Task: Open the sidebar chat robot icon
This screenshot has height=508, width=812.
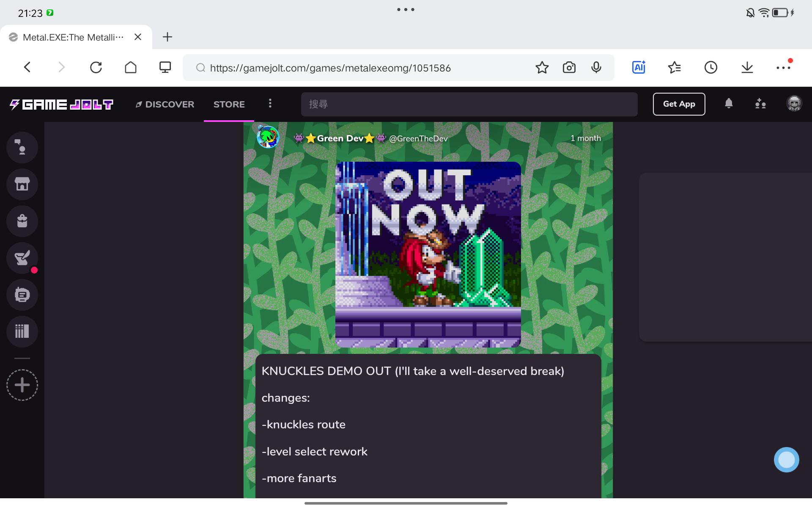Action: pos(22,295)
